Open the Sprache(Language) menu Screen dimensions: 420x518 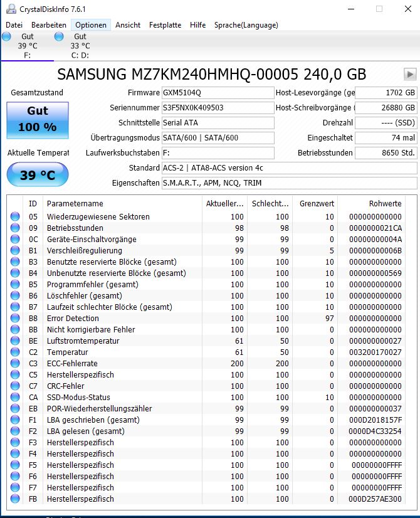pos(246,25)
